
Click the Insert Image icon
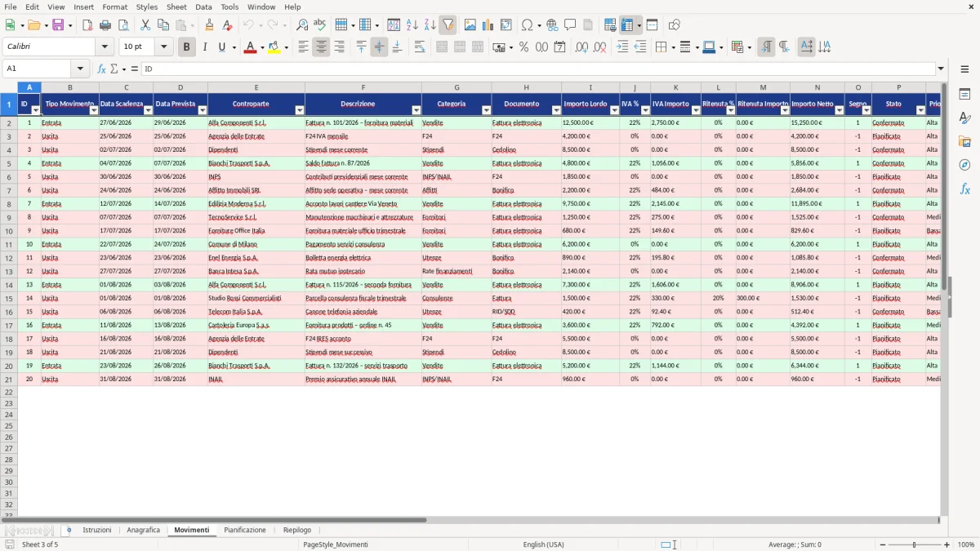click(x=470, y=25)
